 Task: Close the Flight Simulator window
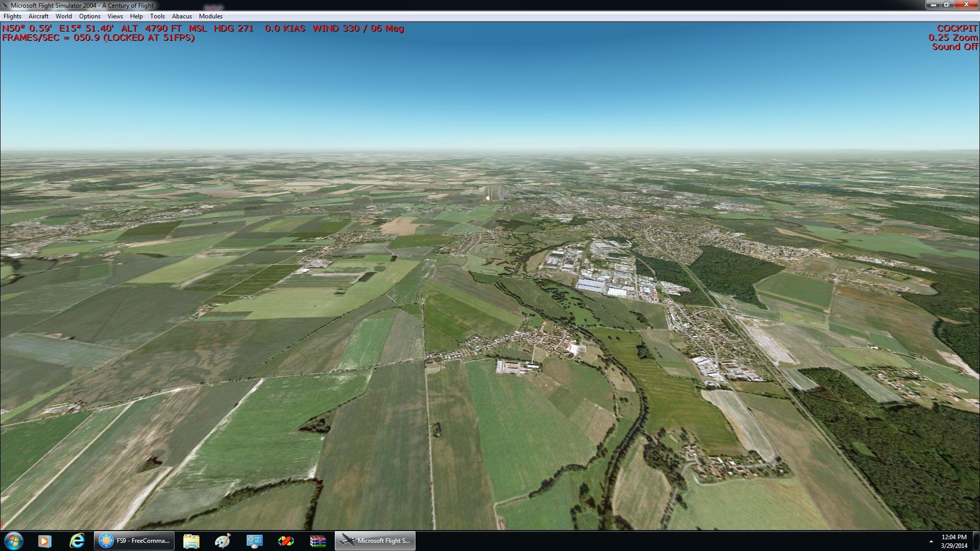click(x=966, y=5)
